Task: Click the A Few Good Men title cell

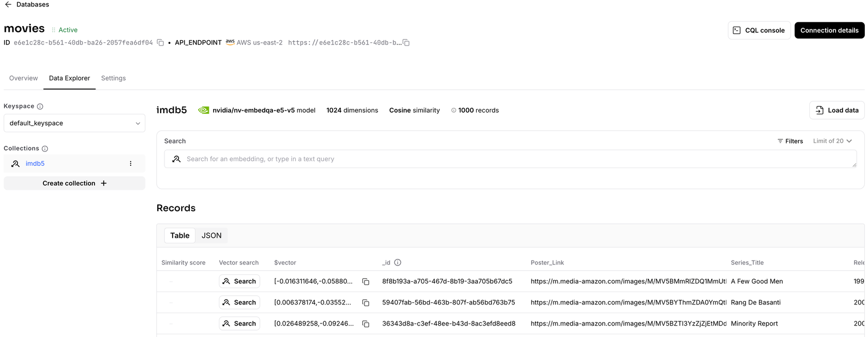Action: pyautogui.click(x=757, y=281)
